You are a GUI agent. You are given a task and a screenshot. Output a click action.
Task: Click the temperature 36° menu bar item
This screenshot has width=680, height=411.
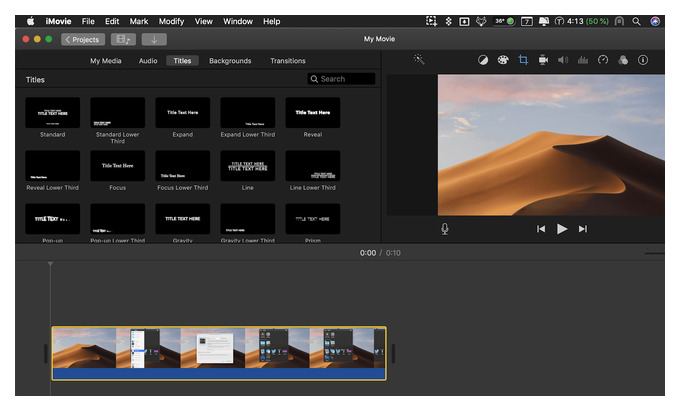click(x=504, y=21)
